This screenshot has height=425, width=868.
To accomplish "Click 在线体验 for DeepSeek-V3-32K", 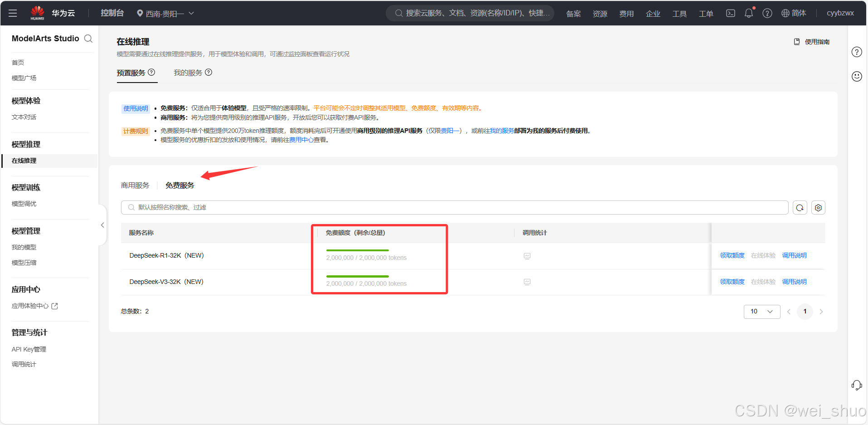I will pyautogui.click(x=763, y=282).
